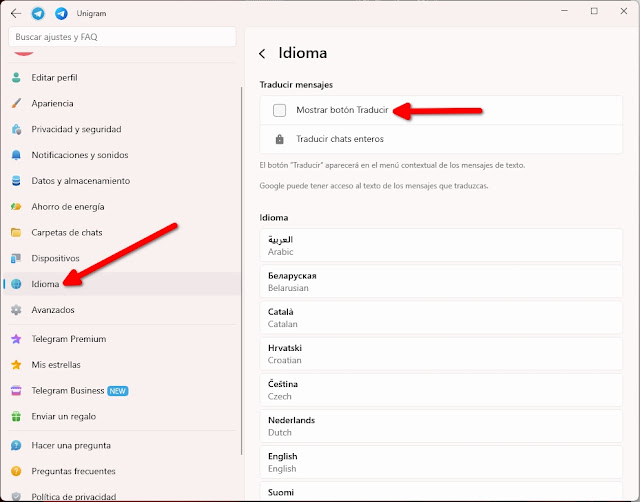Viewport: 640px width, 502px height.
Task: Click the Política de privacidad shield icon
Action: click(x=16, y=496)
